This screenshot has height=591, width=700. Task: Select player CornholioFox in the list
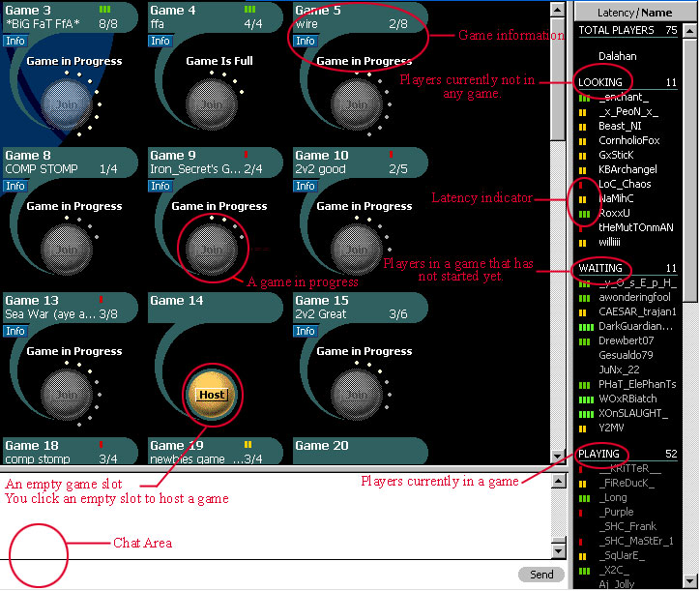tap(629, 140)
